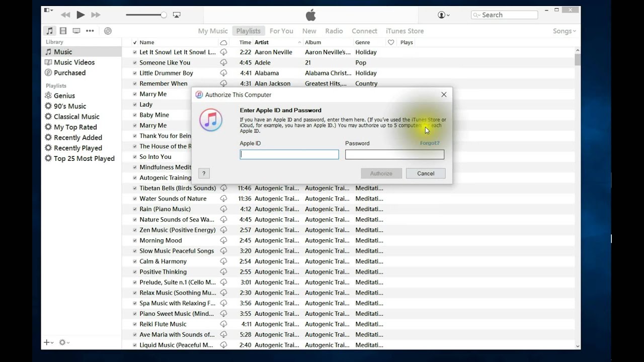644x362 pixels.
Task: Switch to the Radio tab
Action: point(334,31)
